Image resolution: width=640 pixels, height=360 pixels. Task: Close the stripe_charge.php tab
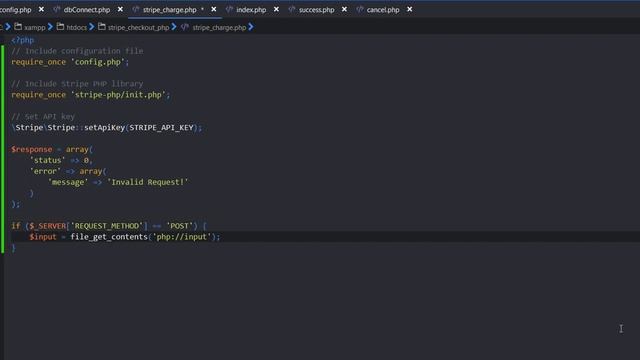(213, 9)
